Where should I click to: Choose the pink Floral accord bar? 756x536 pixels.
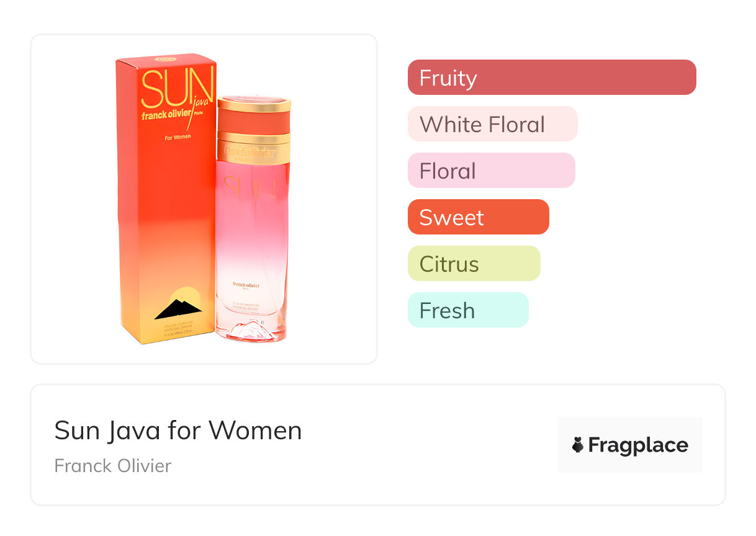point(491,171)
